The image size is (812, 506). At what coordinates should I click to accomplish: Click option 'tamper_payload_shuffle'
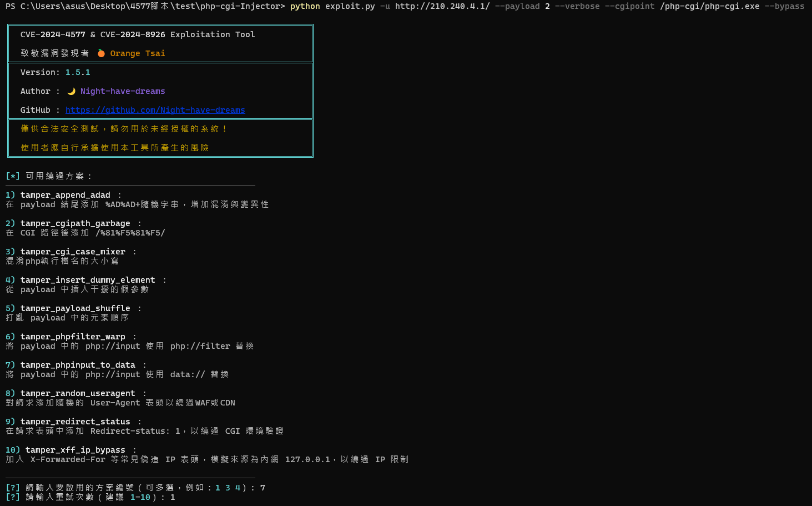[x=75, y=308]
